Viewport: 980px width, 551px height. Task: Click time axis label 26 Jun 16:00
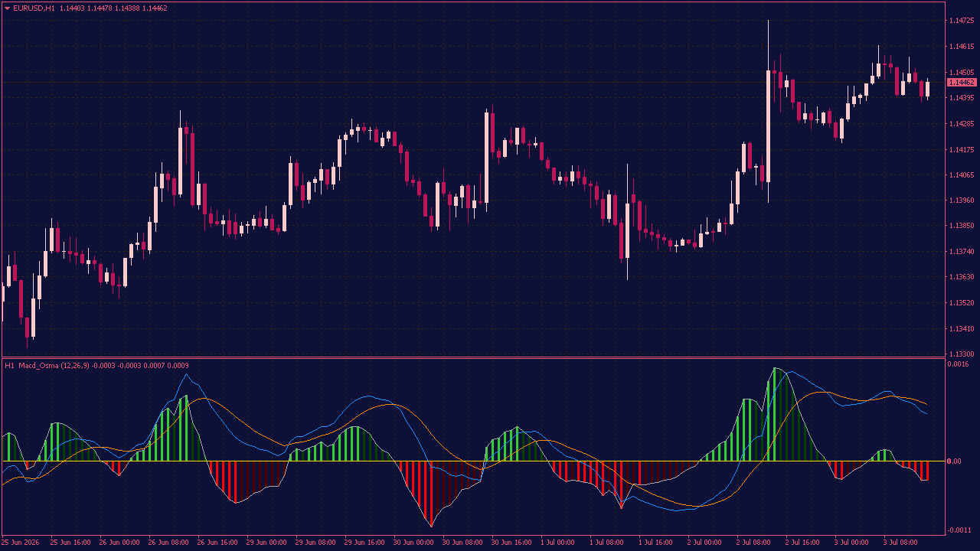point(217,543)
